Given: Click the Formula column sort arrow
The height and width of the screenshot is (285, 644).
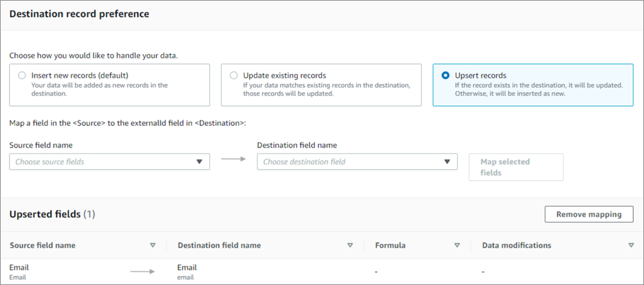Looking at the screenshot, I should (x=457, y=245).
